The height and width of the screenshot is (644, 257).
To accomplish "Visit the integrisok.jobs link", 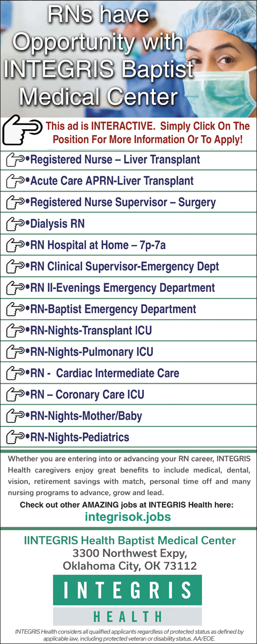I will [127, 517].
